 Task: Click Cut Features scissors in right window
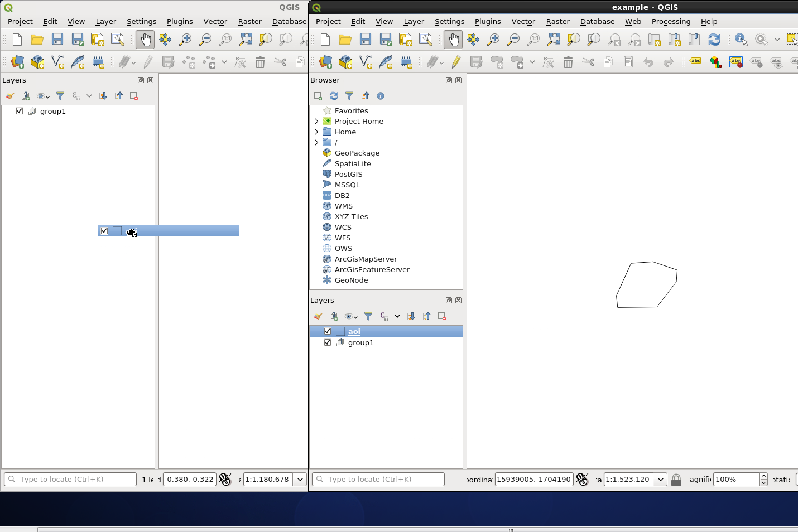click(588, 62)
